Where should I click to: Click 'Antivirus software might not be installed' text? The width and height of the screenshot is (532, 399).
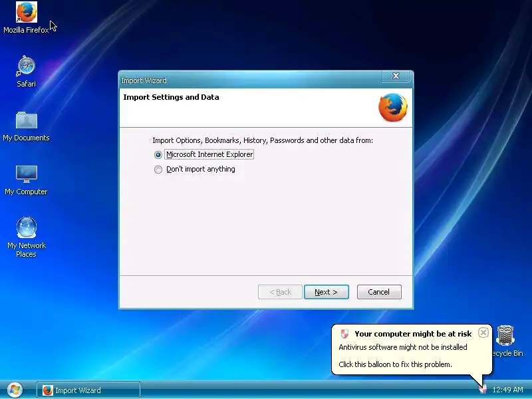(x=403, y=347)
